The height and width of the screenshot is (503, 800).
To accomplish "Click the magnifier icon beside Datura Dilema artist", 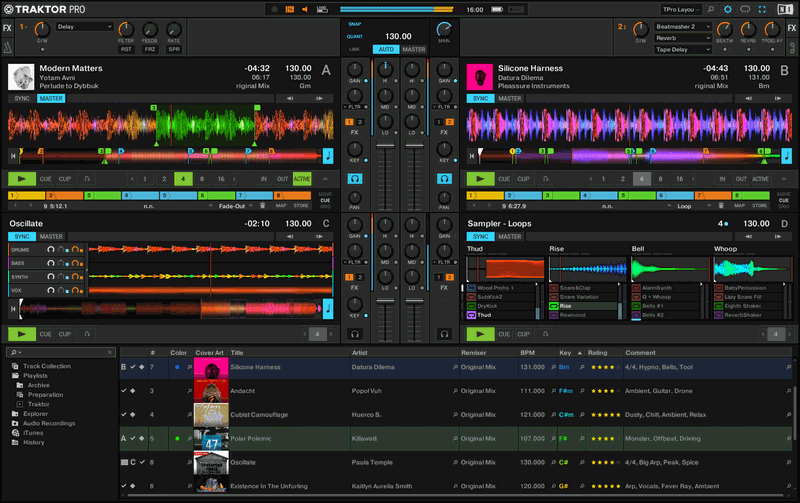I will click(454, 367).
